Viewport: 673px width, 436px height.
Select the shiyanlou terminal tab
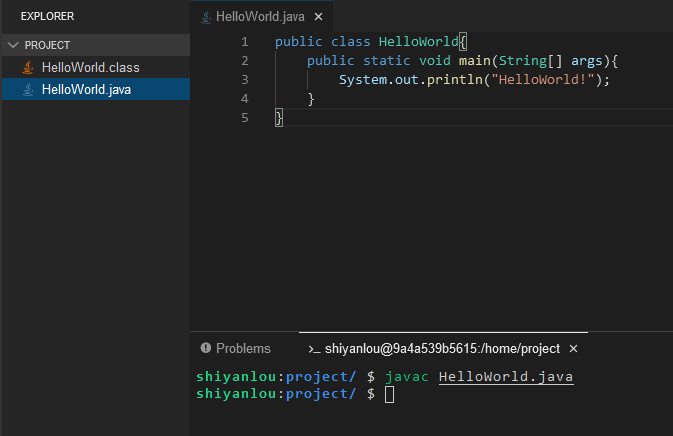442,348
